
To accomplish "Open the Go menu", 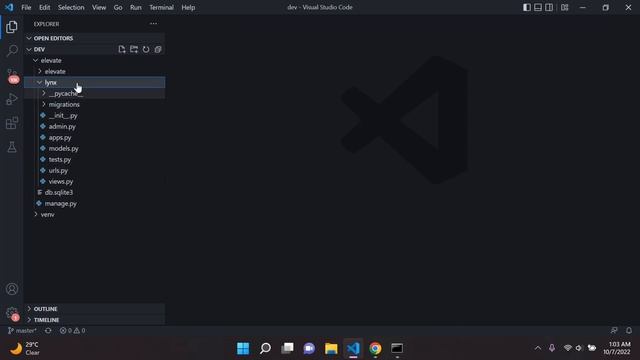I will pyautogui.click(x=118, y=7).
